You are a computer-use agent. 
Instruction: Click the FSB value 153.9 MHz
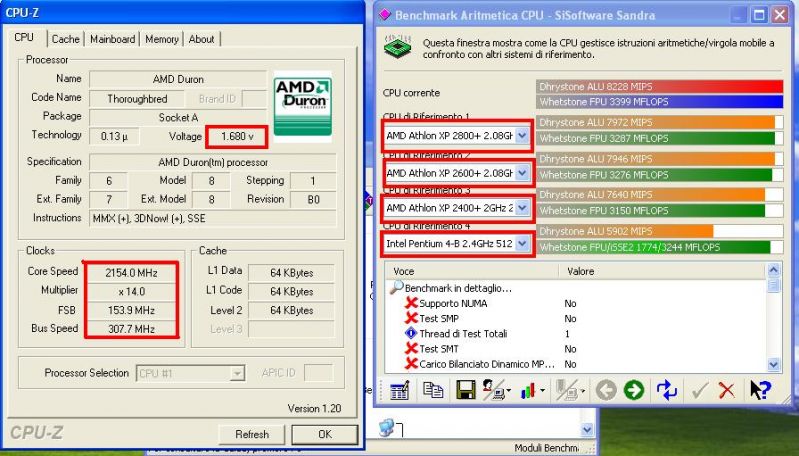pos(131,310)
